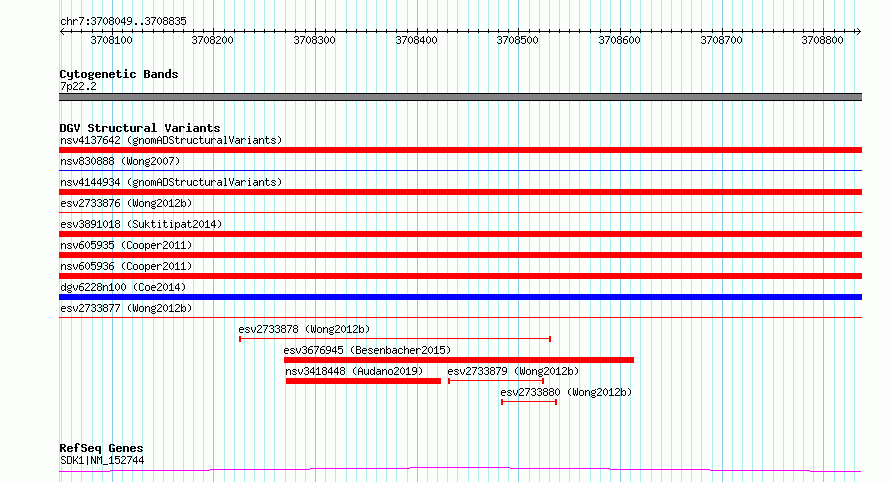Click ruler position 3708200
The width and height of the screenshot is (890, 482).
pyautogui.click(x=212, y=40)
